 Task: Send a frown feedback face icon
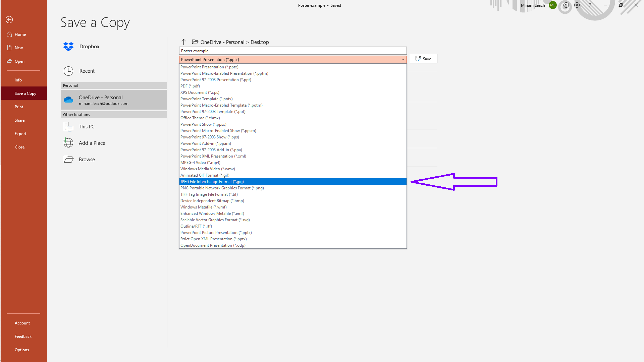click(577, 5)
